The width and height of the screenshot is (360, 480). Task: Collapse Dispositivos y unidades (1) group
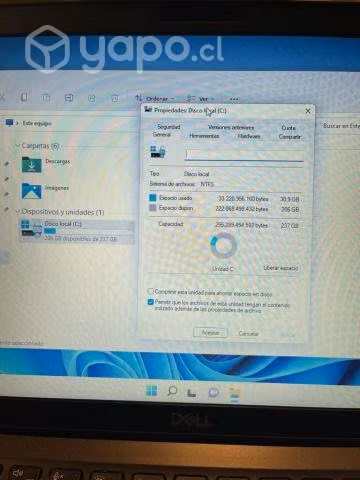[17, 212]
